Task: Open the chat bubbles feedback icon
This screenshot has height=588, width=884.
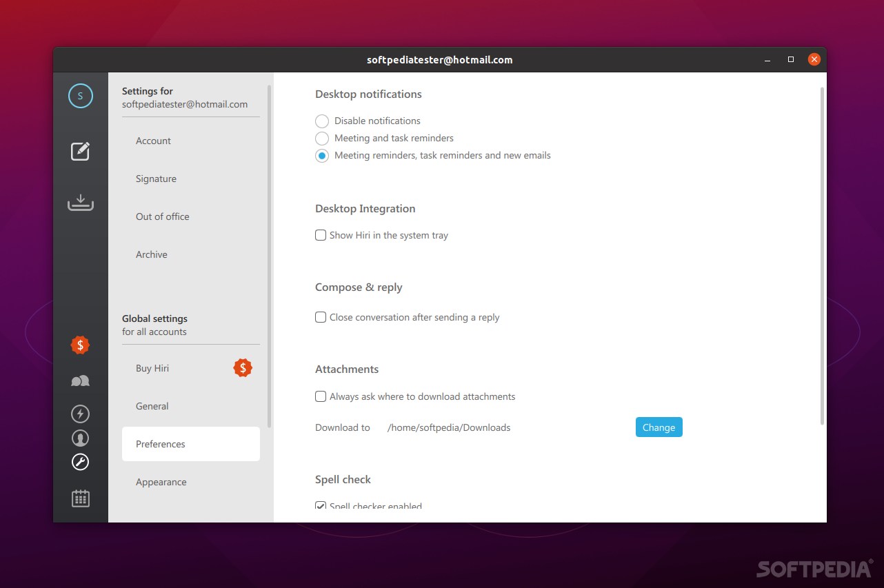Action: (80, 381)
